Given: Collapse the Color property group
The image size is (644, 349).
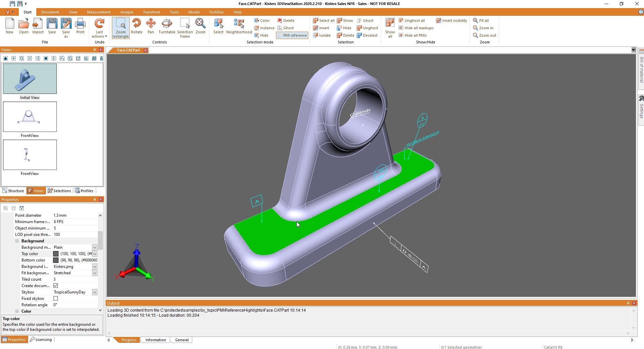Looking at the screenshot, I should [x=17, y=311].
